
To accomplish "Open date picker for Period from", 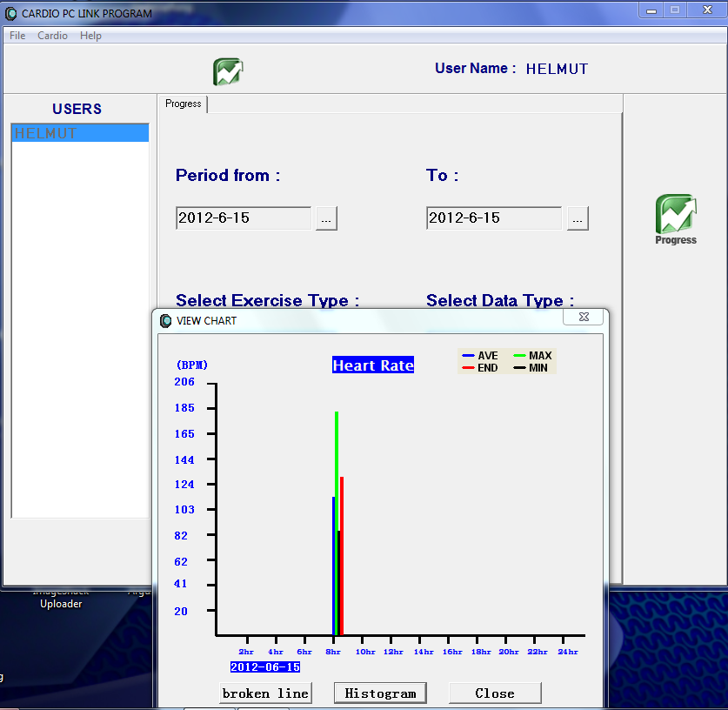I will coord(325,218).
